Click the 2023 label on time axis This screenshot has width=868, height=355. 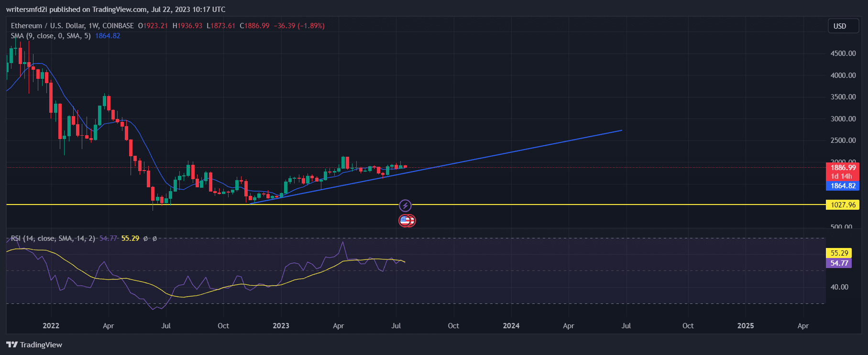click(x=281, y=326)
